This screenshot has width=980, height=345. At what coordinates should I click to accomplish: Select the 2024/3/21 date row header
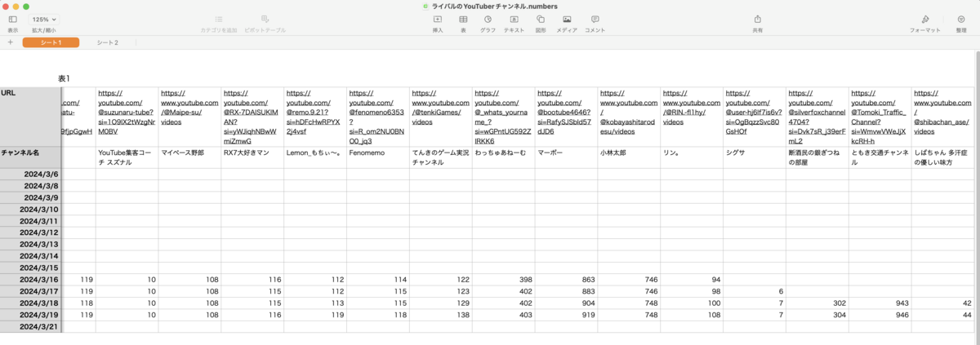click(x=30, y=326)
